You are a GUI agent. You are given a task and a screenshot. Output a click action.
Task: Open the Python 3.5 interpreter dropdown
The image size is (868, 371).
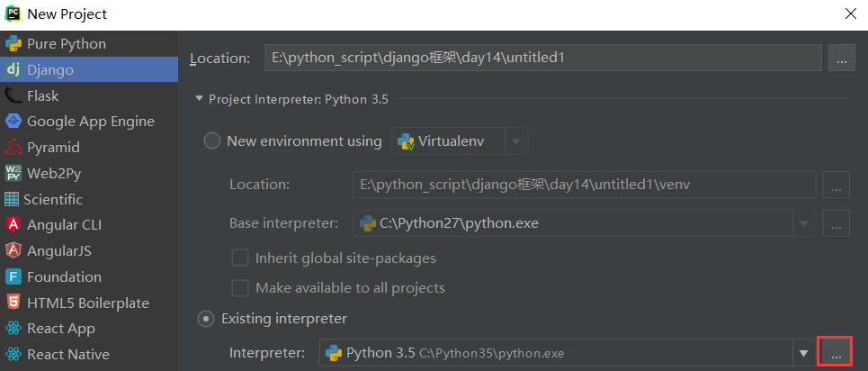pos(803,353)
